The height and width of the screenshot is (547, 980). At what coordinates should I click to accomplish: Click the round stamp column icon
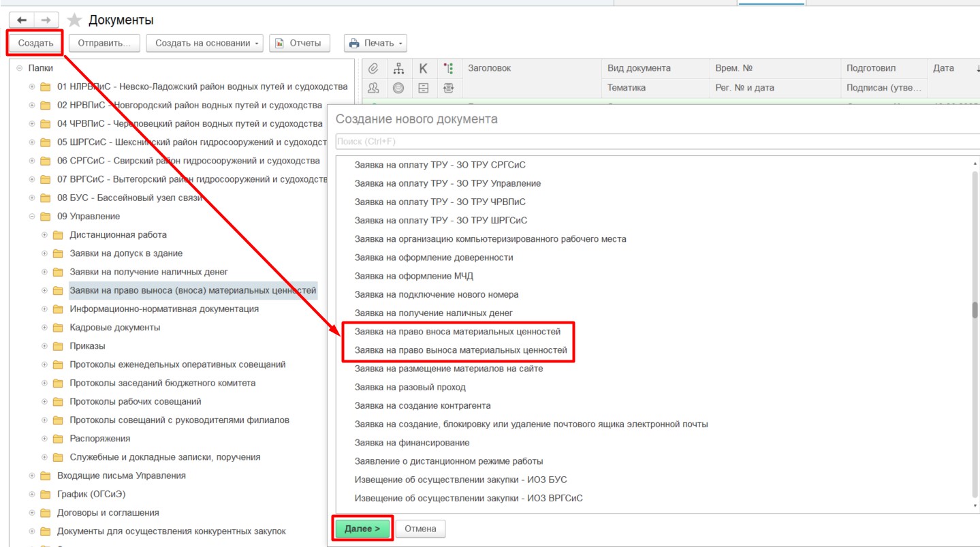pos(398,87)
